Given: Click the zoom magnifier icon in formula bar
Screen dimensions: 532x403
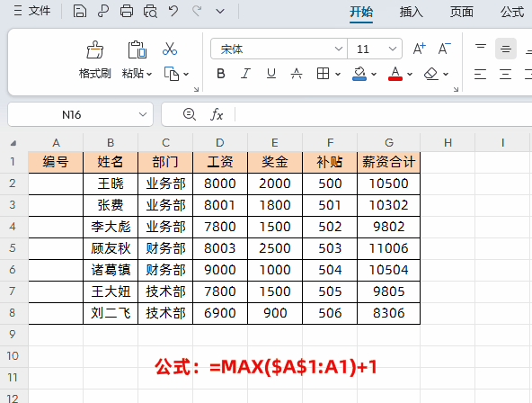Looking at the screenshot, I should 190,114.
